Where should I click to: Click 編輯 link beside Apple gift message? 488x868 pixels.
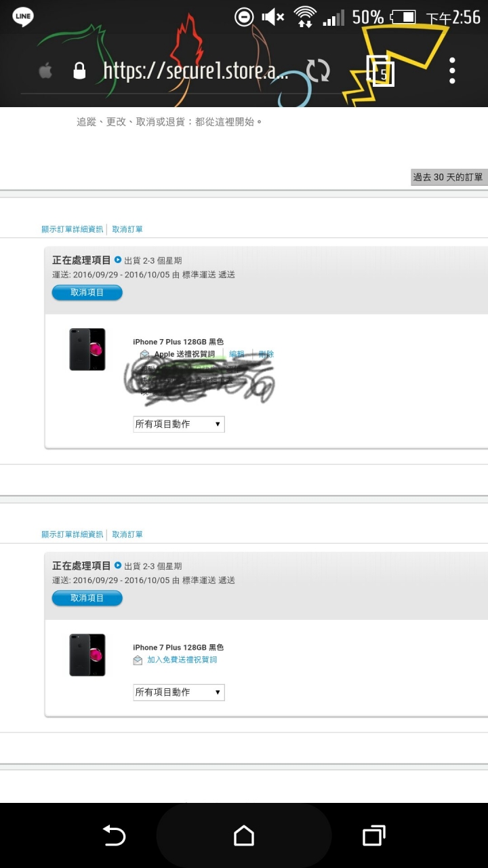tap(237, 354)
